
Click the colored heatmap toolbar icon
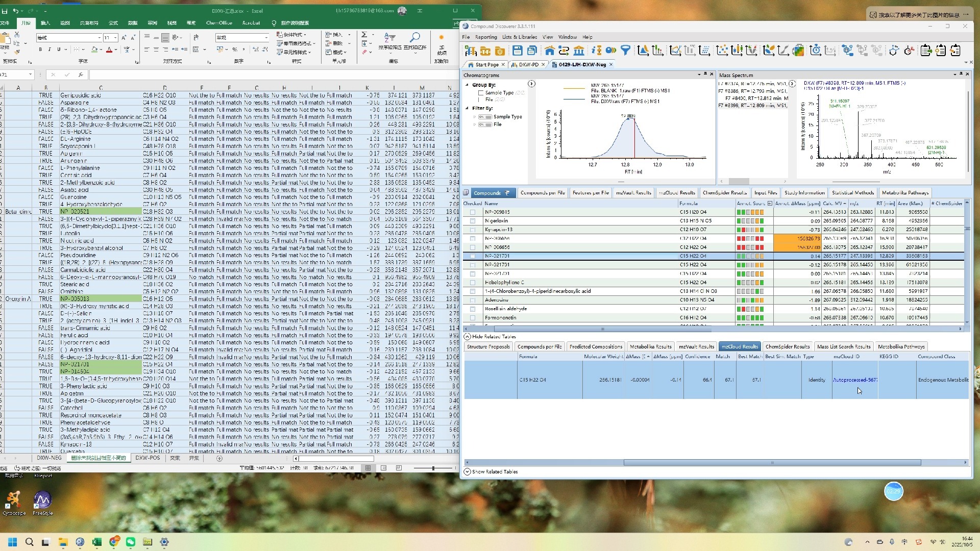click(x=799, y=51)
